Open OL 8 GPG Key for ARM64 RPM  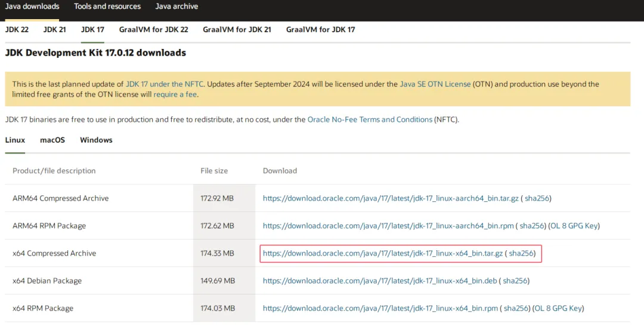point(574,226)
